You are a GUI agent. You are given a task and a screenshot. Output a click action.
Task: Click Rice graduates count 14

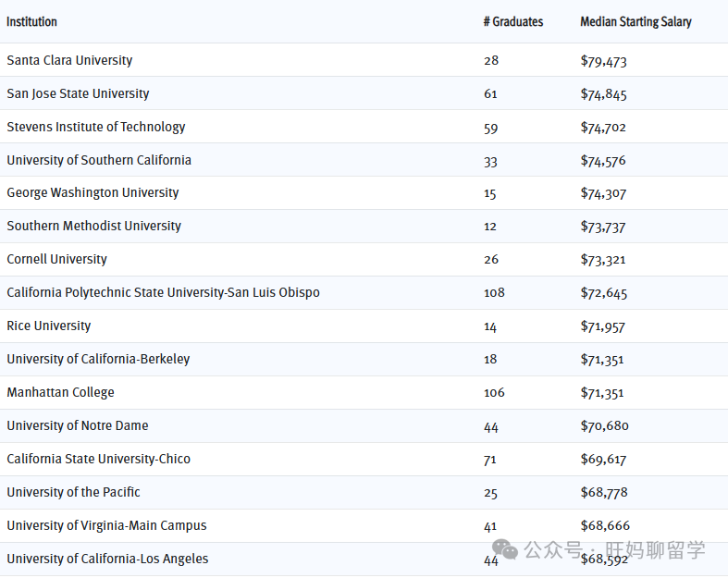tap(490, 326)
